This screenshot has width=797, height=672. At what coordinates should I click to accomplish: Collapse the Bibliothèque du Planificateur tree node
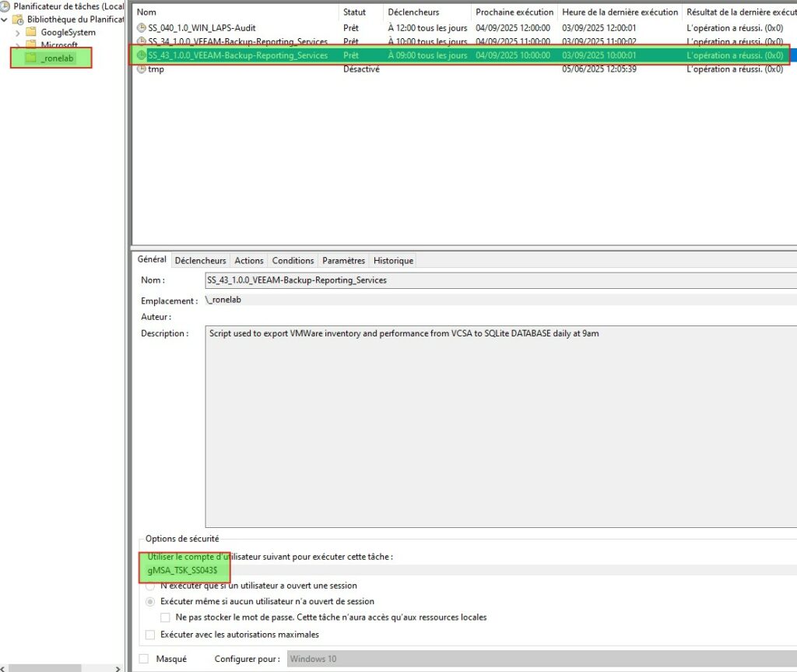5,19
